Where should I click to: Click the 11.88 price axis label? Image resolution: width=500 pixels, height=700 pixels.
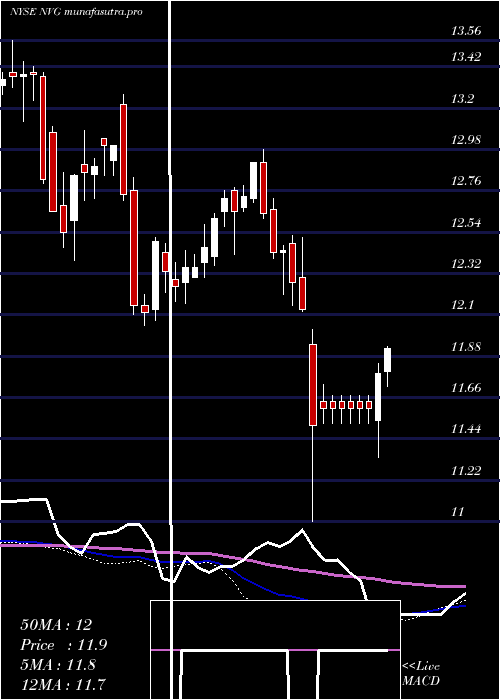coord(466,346)
